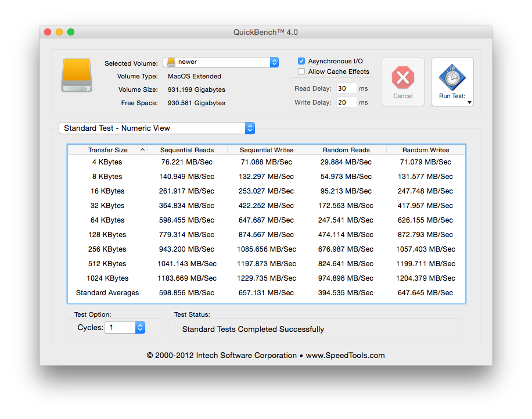Open the Selected Volume dropdown

point(221,62)
